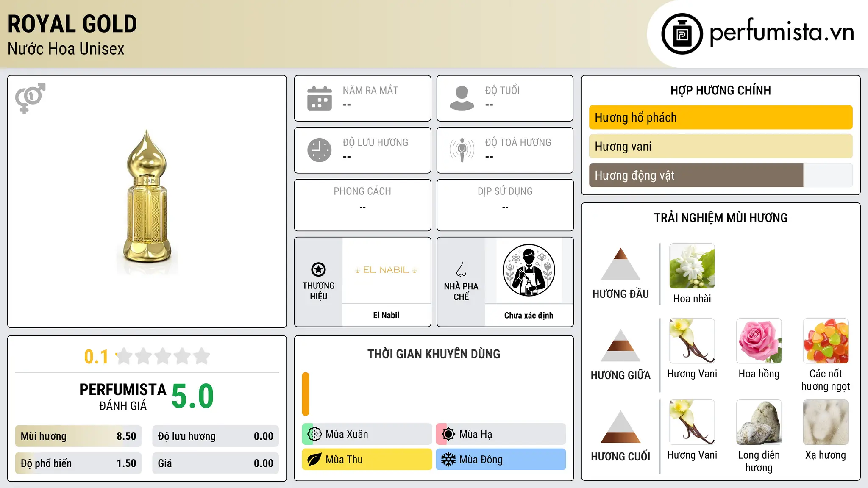
Task: Click the rating stars row
Action: tap(163, 356)
